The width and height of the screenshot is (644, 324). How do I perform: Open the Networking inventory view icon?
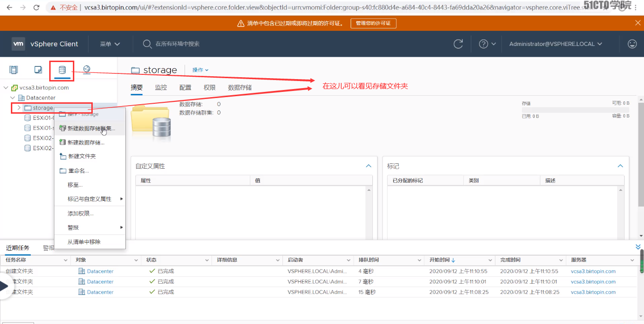pos(87,70)
